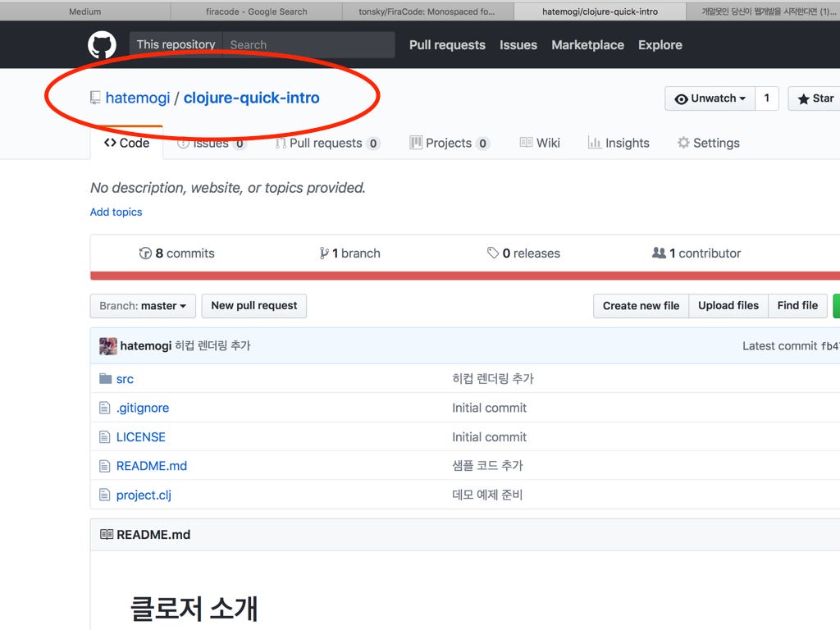
Task: Click the branch fork icon
Action: click(x=323, y=253)
